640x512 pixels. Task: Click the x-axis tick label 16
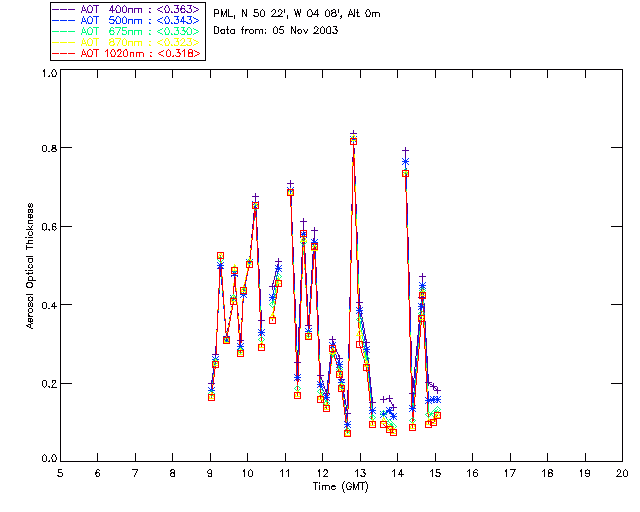pos(473,473)
